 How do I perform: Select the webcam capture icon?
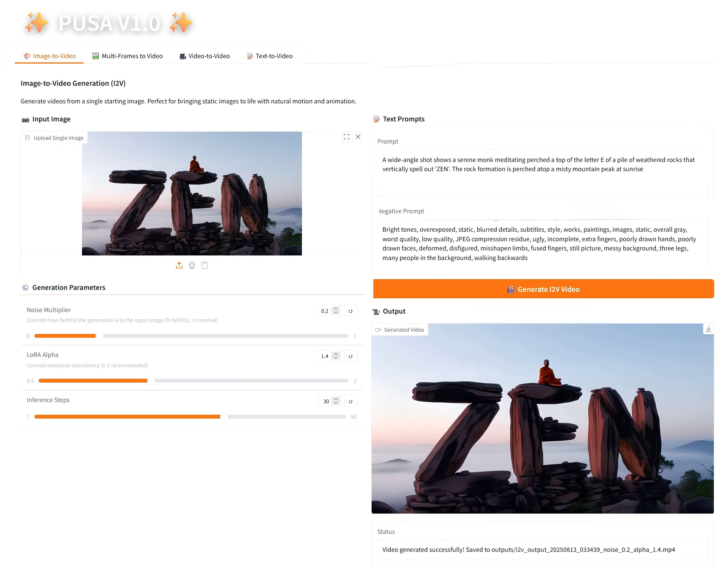point(192,265)
